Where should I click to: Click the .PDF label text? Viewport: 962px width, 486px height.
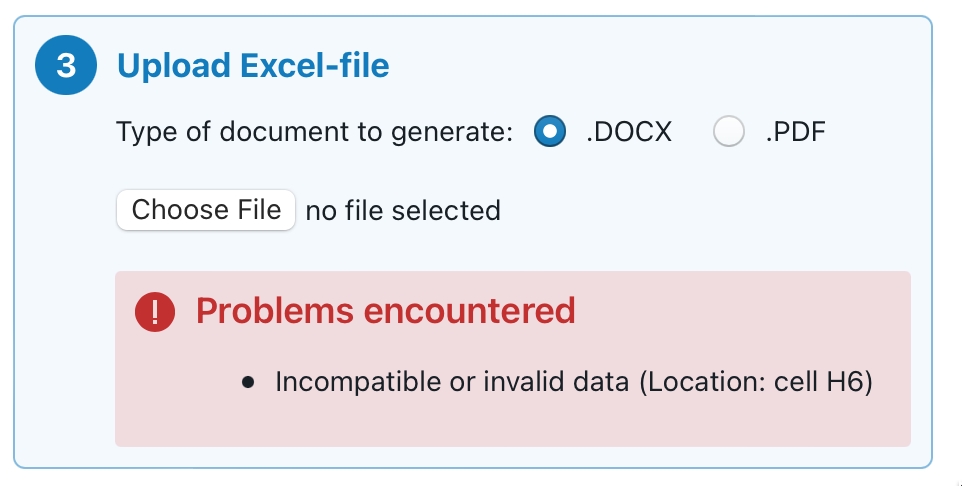click(x=795, y=132)
